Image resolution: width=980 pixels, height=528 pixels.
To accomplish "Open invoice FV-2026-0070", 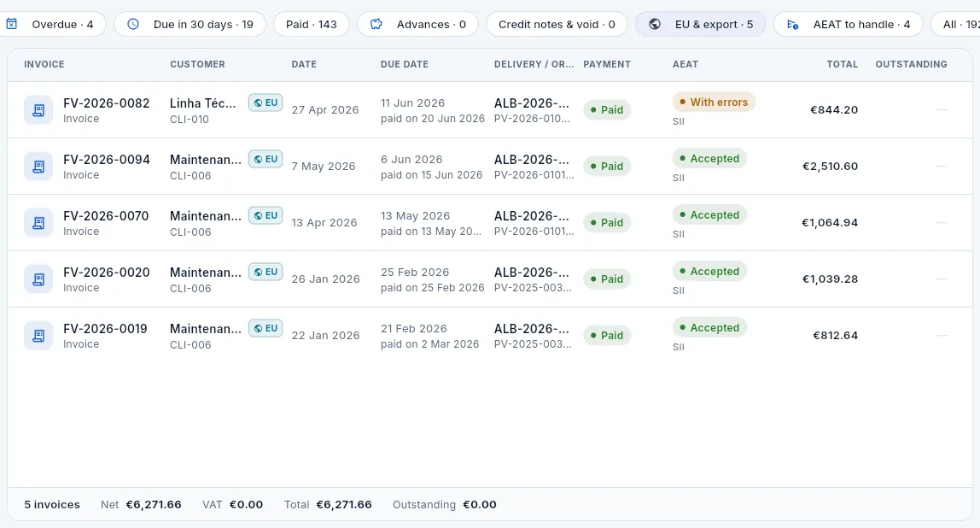I will [106, 216].
